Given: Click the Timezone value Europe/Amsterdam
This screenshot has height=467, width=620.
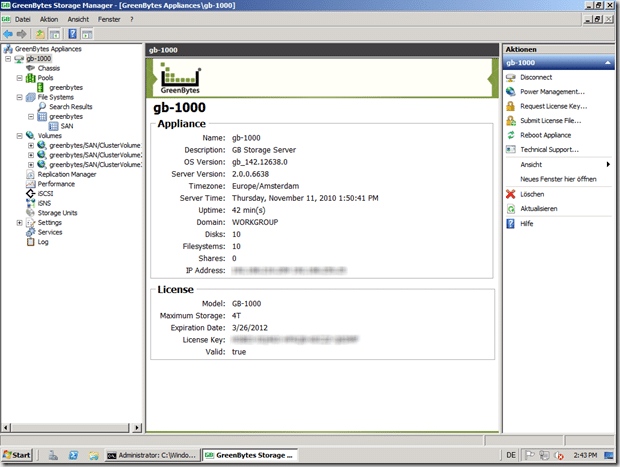Looking at the screenshot, I should (265, 186).
